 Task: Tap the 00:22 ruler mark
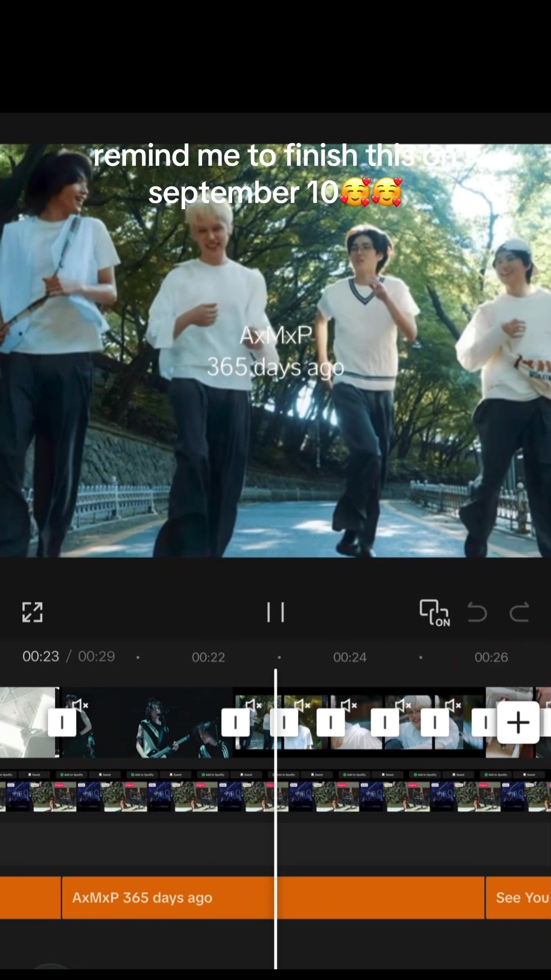tap(208, 657)
